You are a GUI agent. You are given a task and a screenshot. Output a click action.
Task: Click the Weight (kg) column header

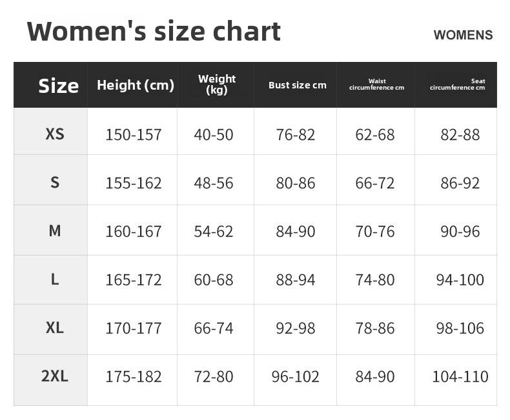tap(216, 85)
